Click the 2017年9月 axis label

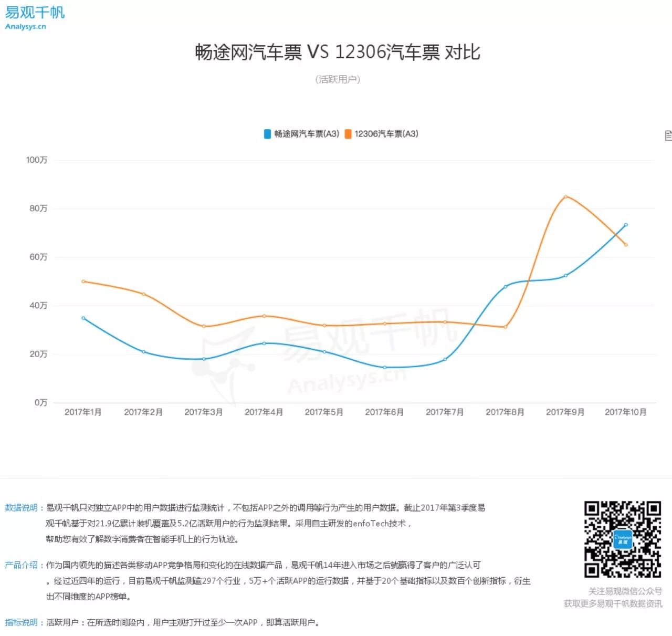pyautogui.click(x=565, y=412)
